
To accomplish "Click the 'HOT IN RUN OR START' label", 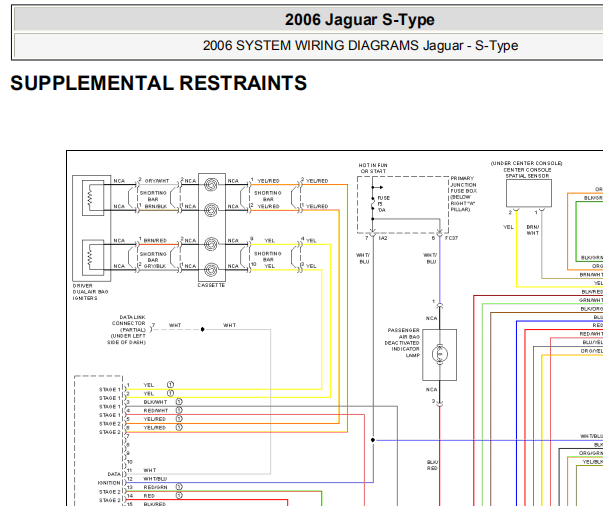I will point(373,168).
